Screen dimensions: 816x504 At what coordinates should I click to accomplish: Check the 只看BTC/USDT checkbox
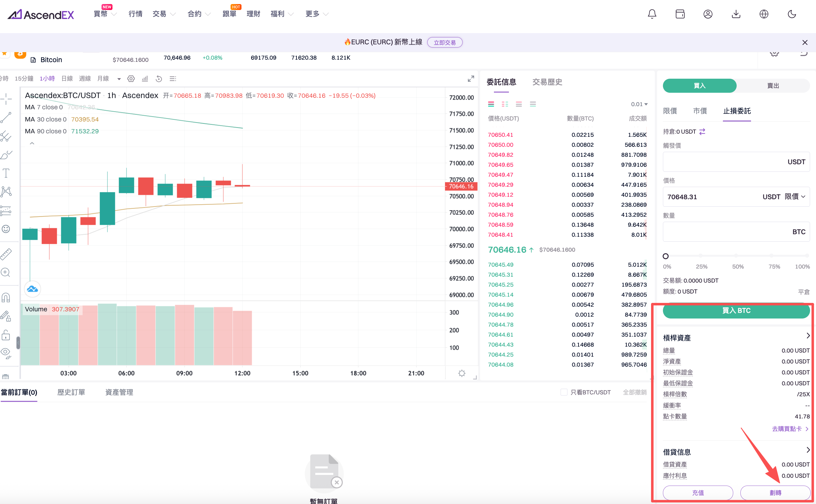(x=564, y=392)
